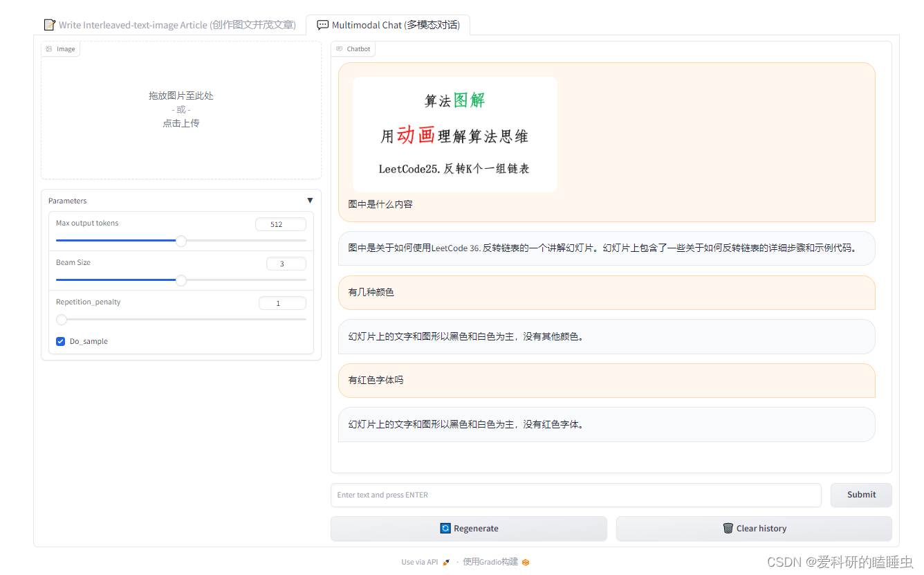The width and height of the screenshot is (924, 575).
Task: Click the 'Beam Size' label
Action: [x=73, y=262]
